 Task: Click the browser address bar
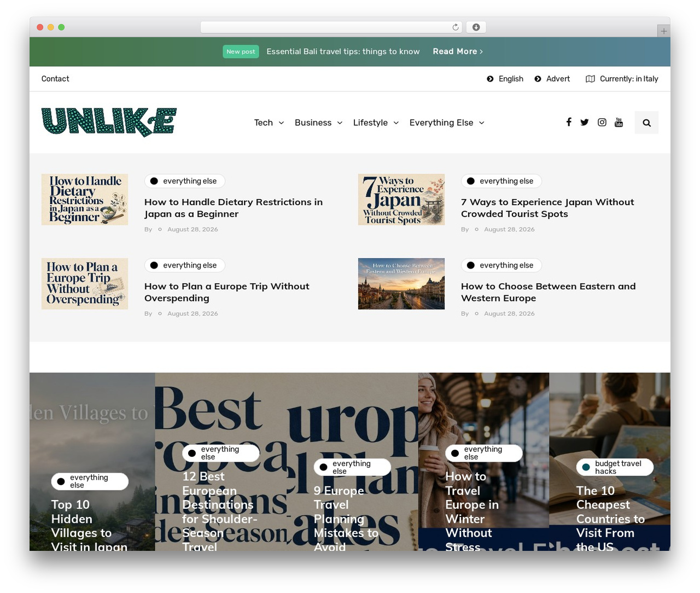pos(331,27)
